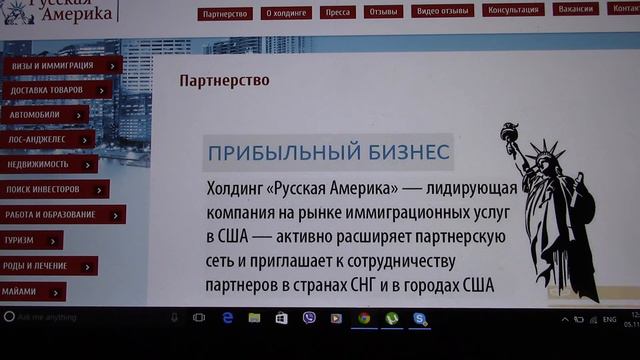This screenshot has width=640, height=360.
Task: Click the taskbar microphone icon
Action: click(174, 318)
